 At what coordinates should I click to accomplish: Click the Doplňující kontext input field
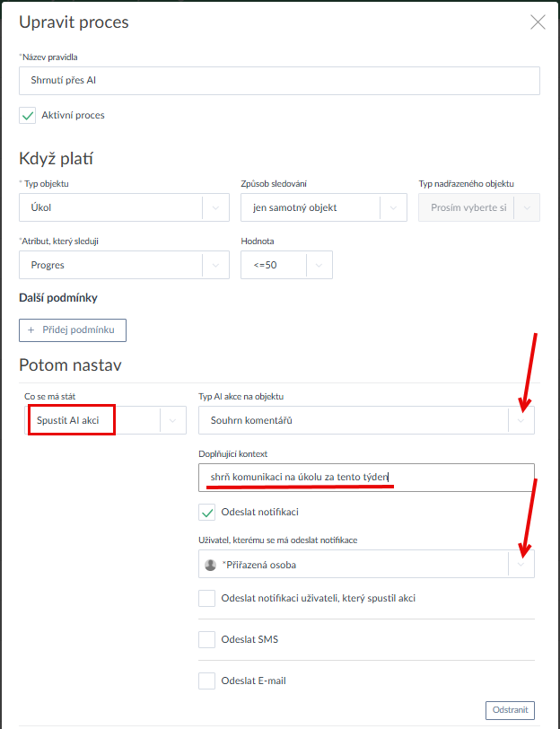coord(366,478)
